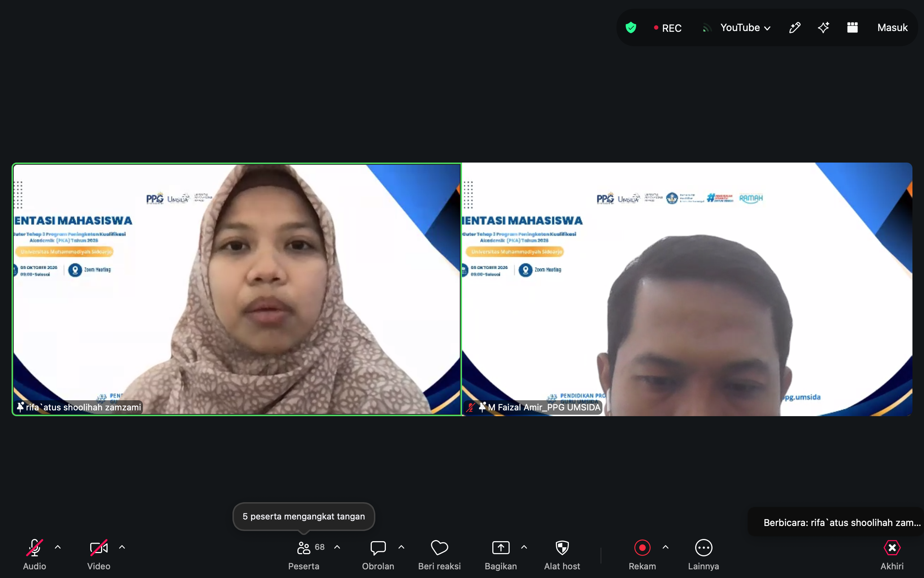The width and height of the screenshot is (924, 578).
Task: Click muted mic icon on M Faizal Amir tile
Action: tap(470, 407)
